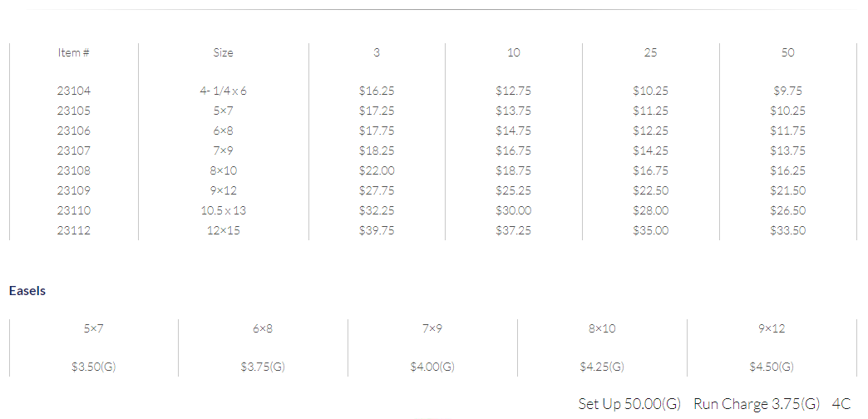Image resolution: width=868 pixels, height=419 pixels.
Task: Click the $4.25(G) easel price
Action: pos(602,367)
